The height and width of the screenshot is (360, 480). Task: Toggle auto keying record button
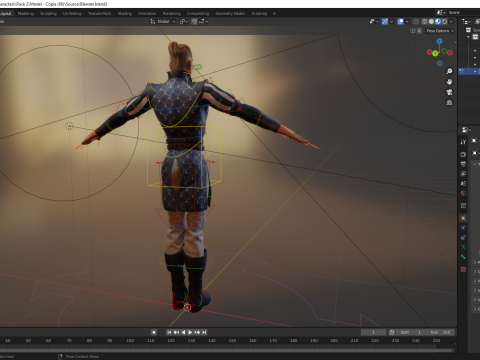[x=154, y=332]
